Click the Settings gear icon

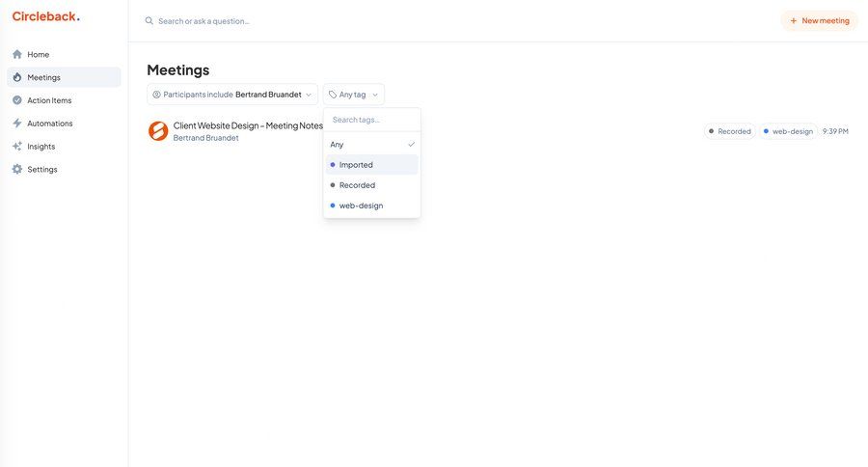pyautogui.click(x=17, y=170)
